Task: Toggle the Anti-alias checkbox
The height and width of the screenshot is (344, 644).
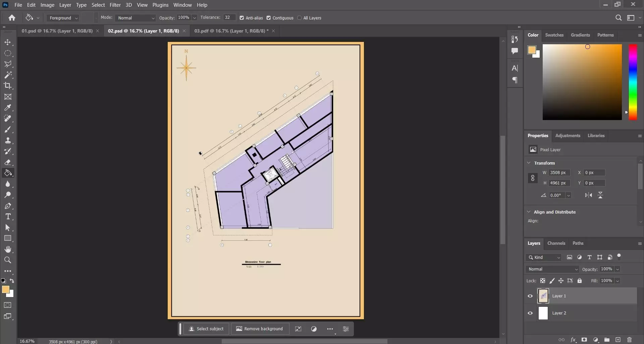Action: [241, 18]
